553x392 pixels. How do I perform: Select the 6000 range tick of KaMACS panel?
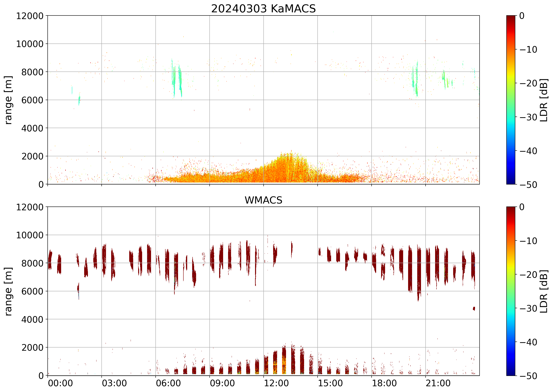(x=33, y=100)
